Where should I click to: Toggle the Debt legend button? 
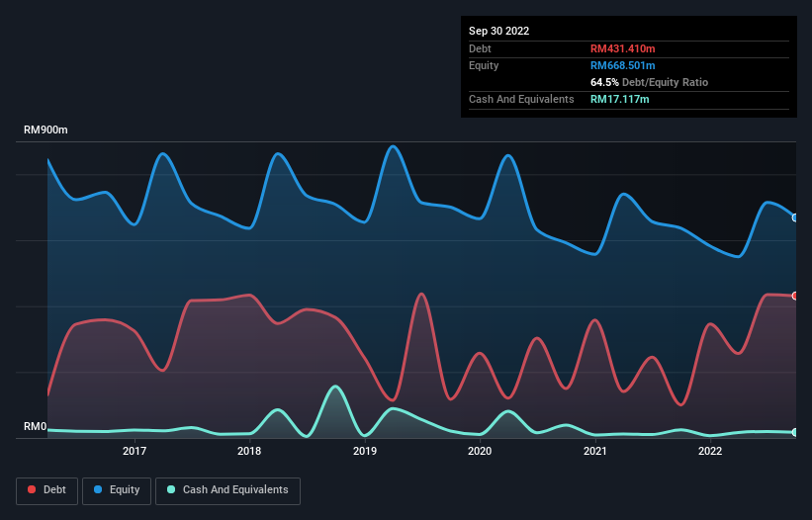pos(47,490)
